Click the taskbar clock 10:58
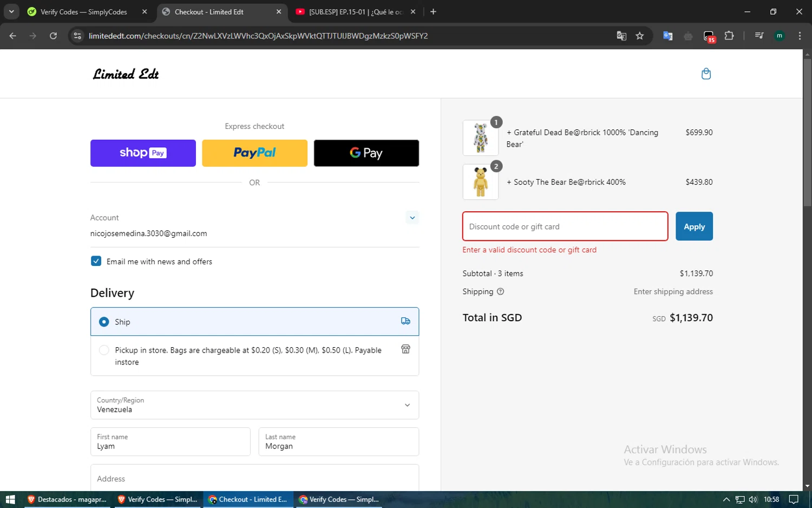 pyautogui.click(x=771, y=499)
